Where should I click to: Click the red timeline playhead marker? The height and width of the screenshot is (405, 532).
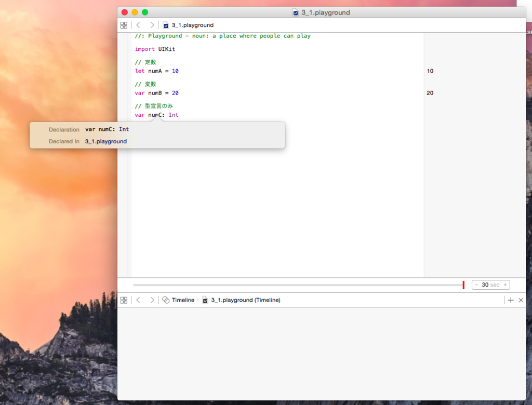[463, 285]
